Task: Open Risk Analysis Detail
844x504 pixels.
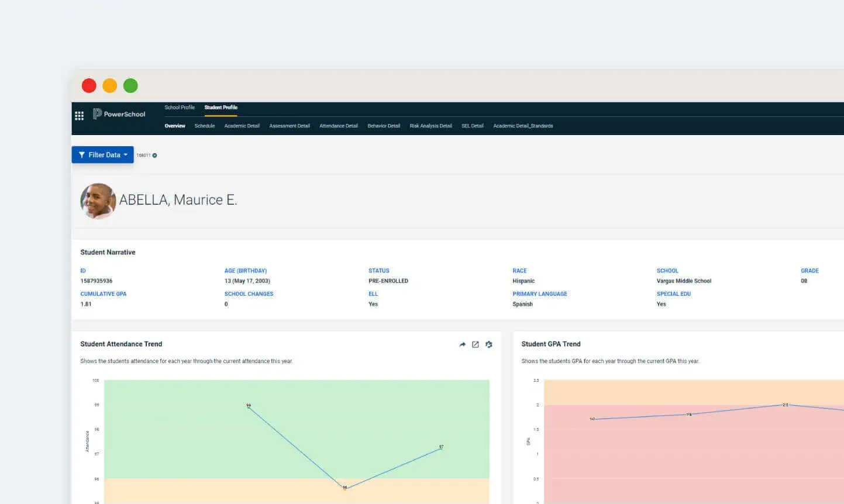Action: (430, 126)
